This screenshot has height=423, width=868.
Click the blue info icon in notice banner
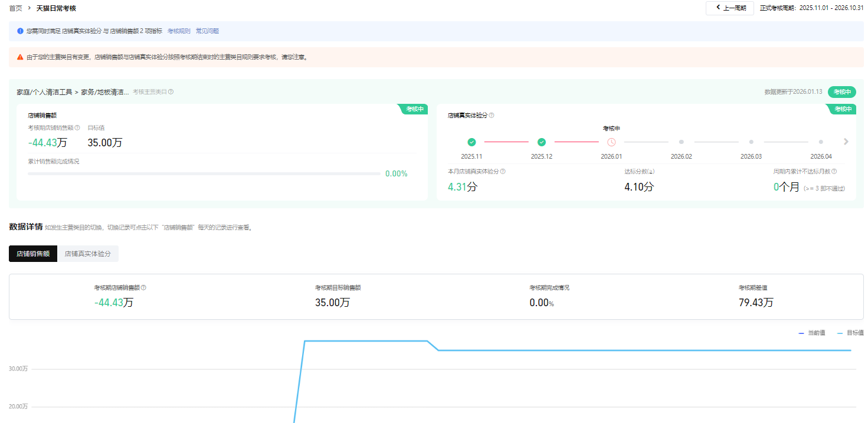(21, 31)
